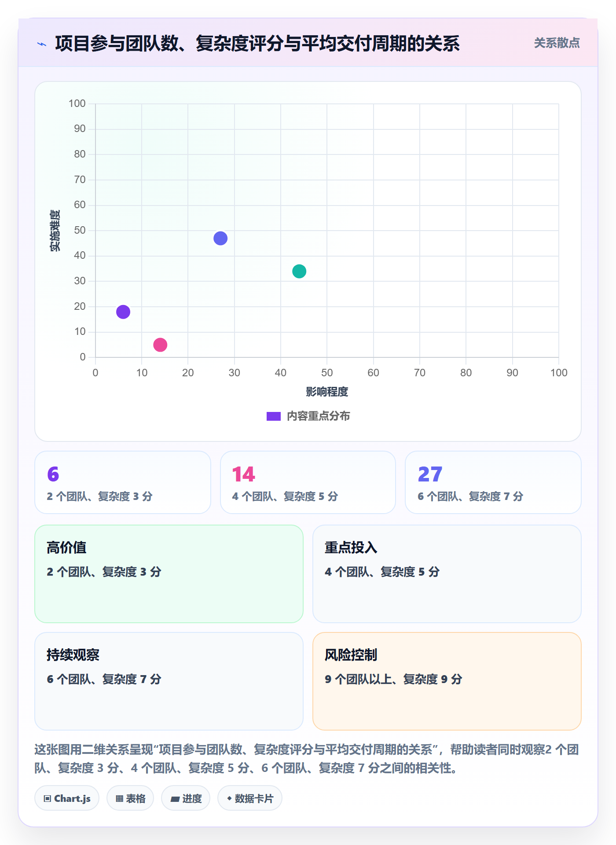
Task: Click the Chart.js tag
Action: (67, 798)
